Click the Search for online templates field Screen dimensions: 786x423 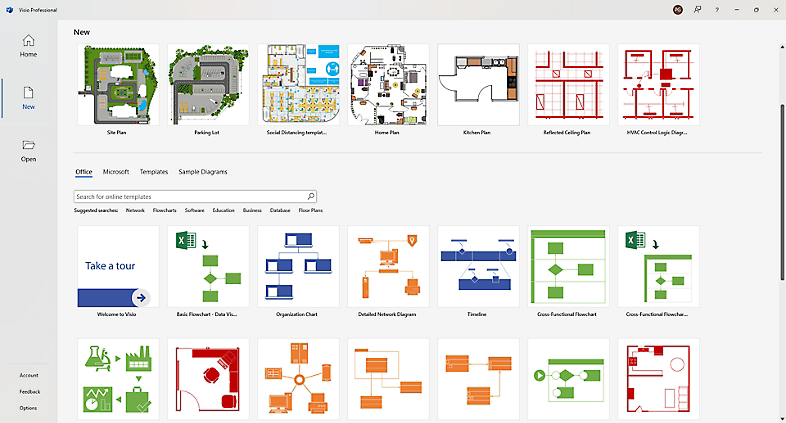point(190,197)
